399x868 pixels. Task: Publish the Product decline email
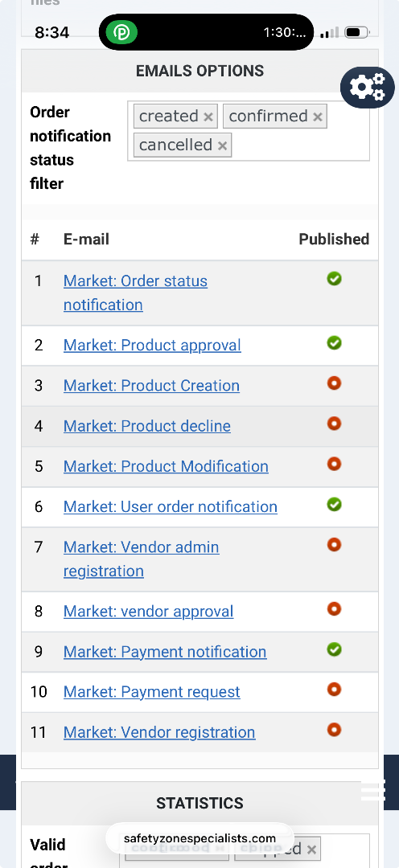coord(334,424)
